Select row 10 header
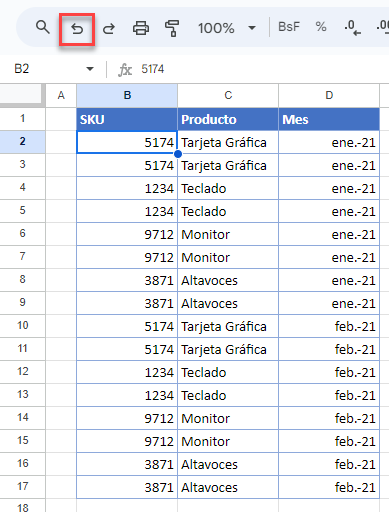Screen dimensions: 389x512 click(22, 326)
